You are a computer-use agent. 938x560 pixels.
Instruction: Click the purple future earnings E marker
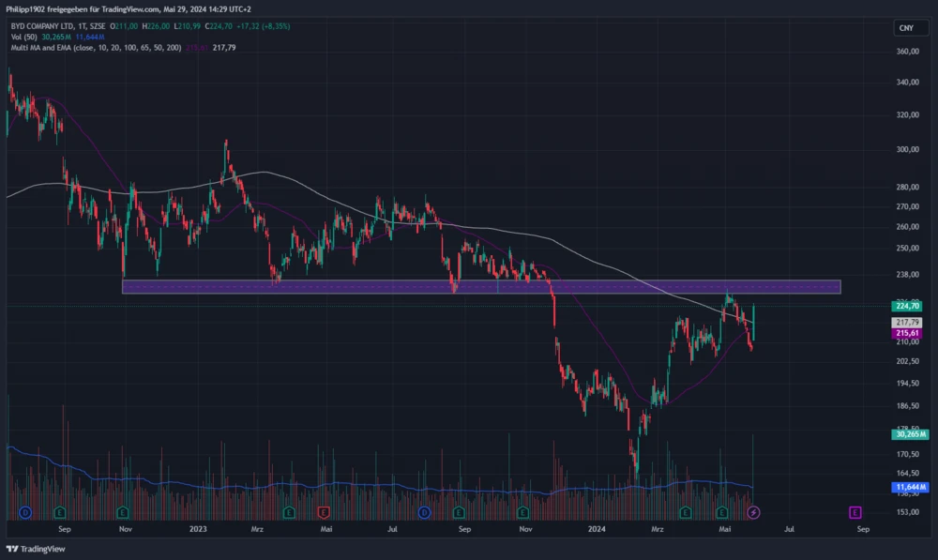(855, 512)
